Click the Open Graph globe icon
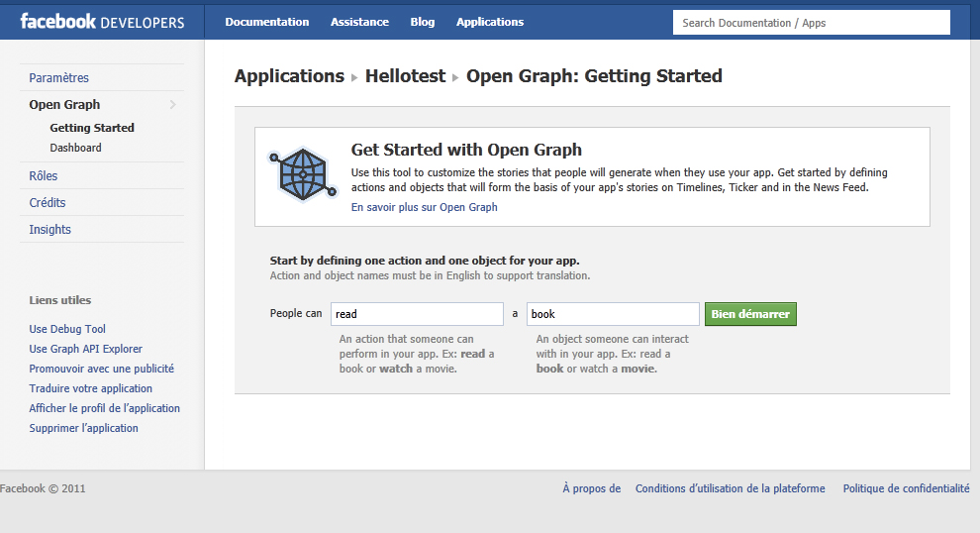This screenshot has height=533, width=980. [303, 175]
